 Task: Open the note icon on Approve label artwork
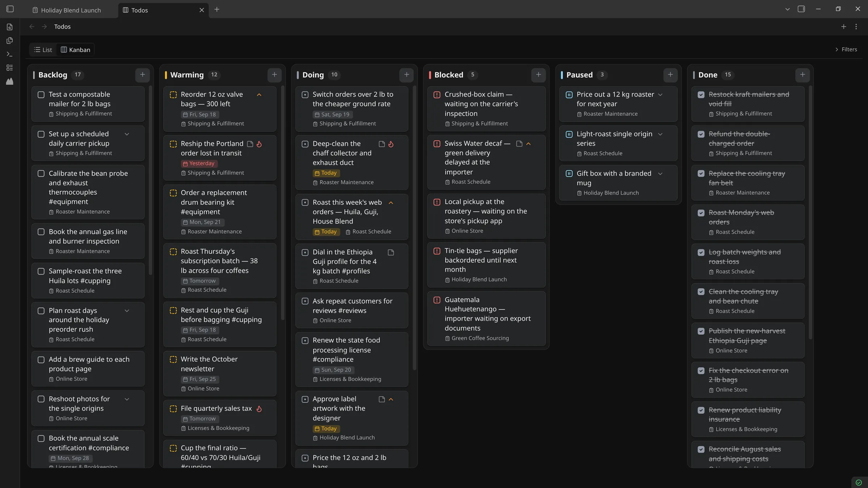click(x=382, y=399)
